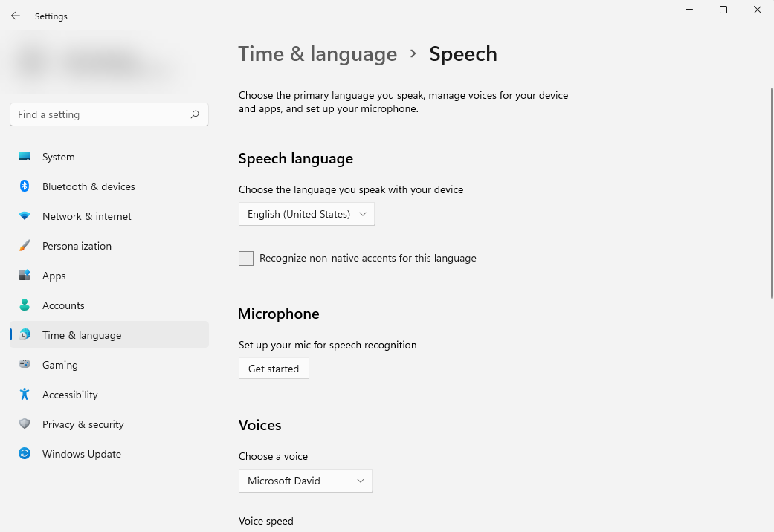Click the Find a setting box

click(109, 114)
